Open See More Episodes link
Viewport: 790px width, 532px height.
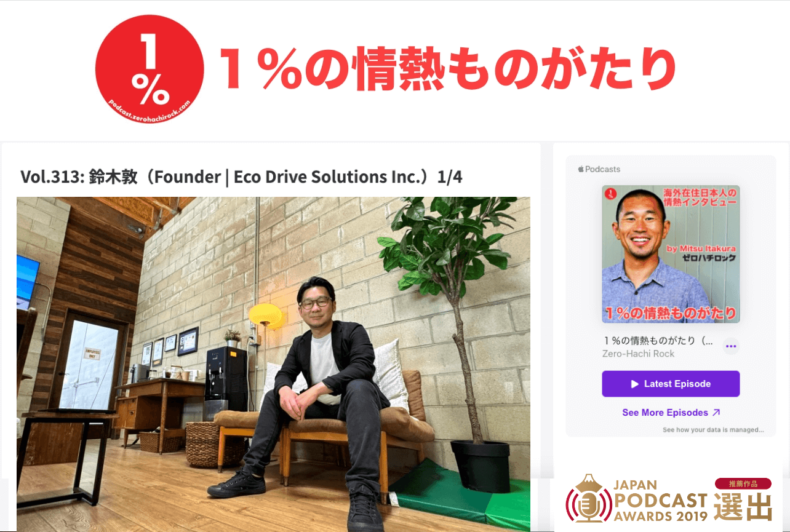(x=671, y=413)
